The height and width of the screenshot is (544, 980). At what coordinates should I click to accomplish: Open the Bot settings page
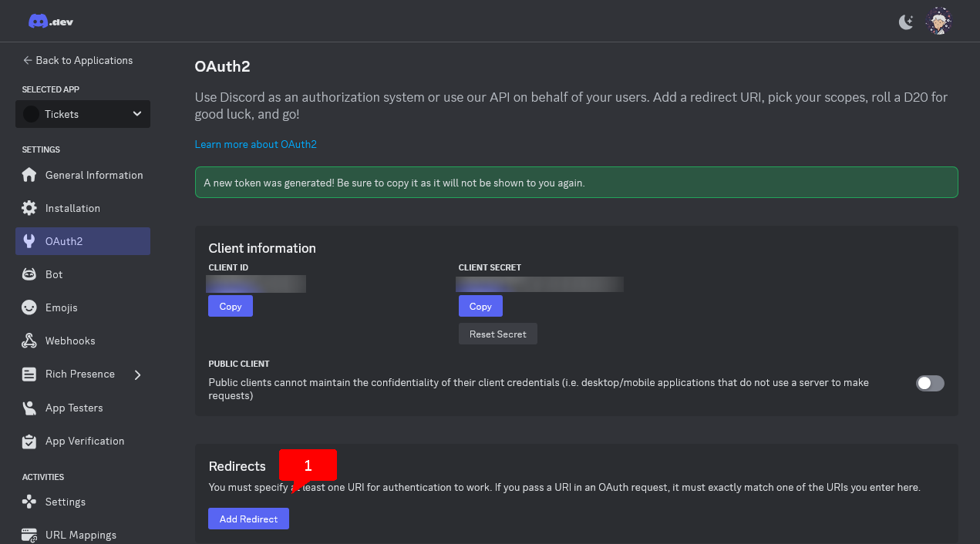tap(54, 274)
